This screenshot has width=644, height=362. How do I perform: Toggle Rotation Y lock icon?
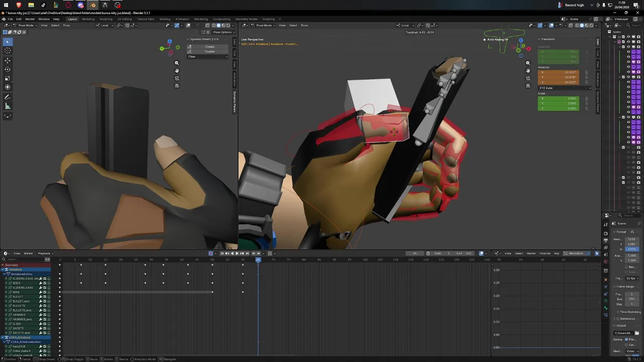[x=587, y=77]
